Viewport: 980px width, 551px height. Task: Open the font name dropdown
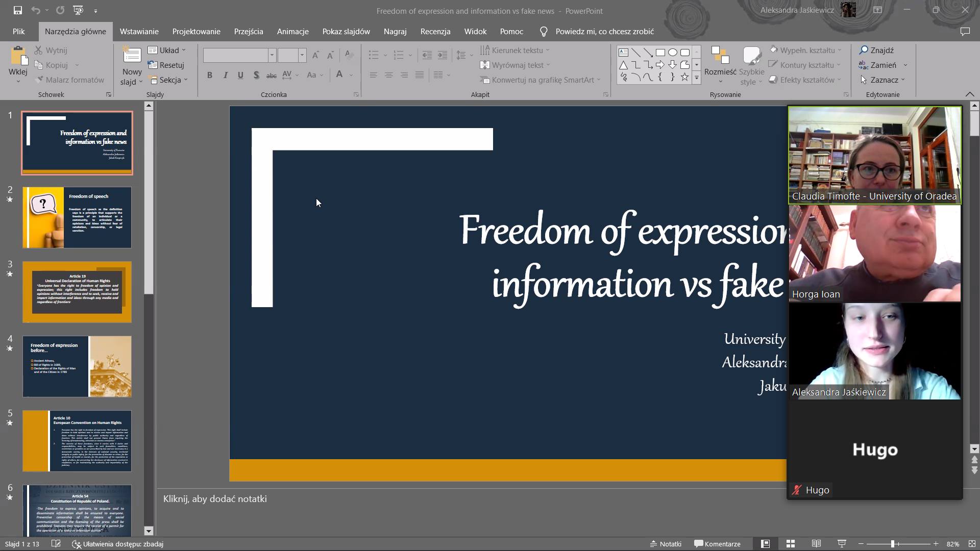272,55
